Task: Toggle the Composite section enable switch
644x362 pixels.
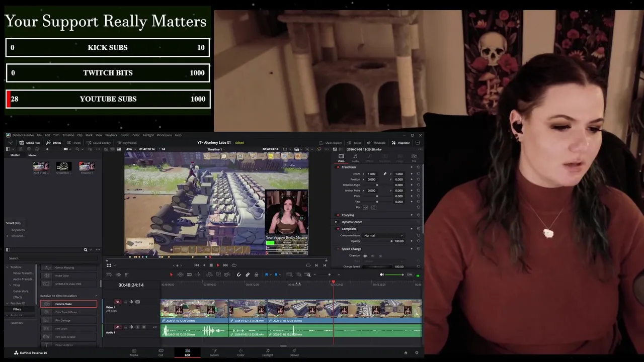Action: tap(338, 229)
